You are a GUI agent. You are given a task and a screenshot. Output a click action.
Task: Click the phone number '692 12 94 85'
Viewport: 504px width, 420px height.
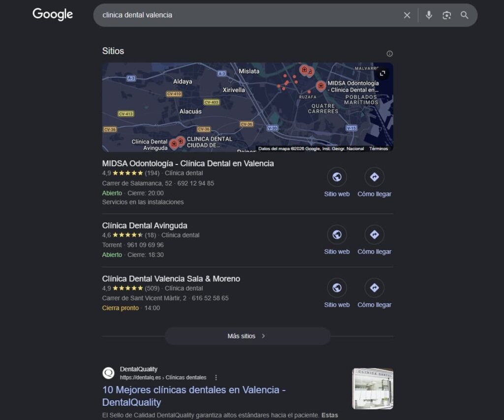pos(195,183)
